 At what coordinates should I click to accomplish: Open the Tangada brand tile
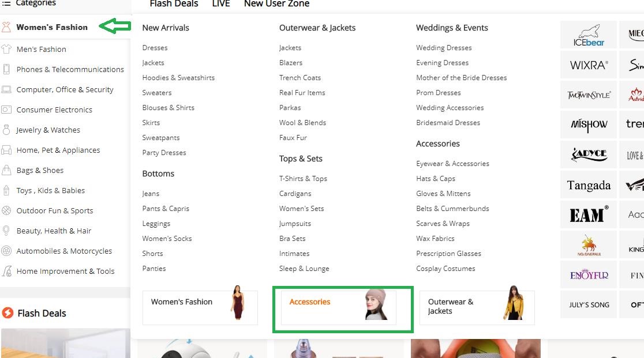click(589, 185)
